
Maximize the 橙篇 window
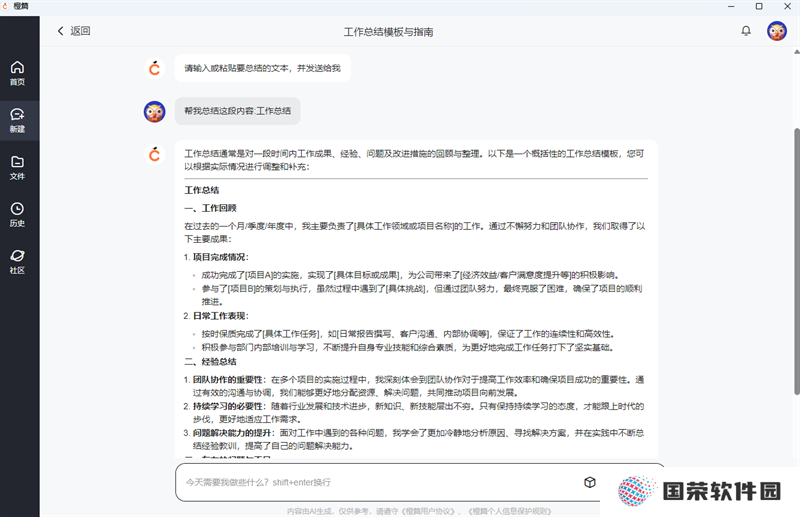759,6
